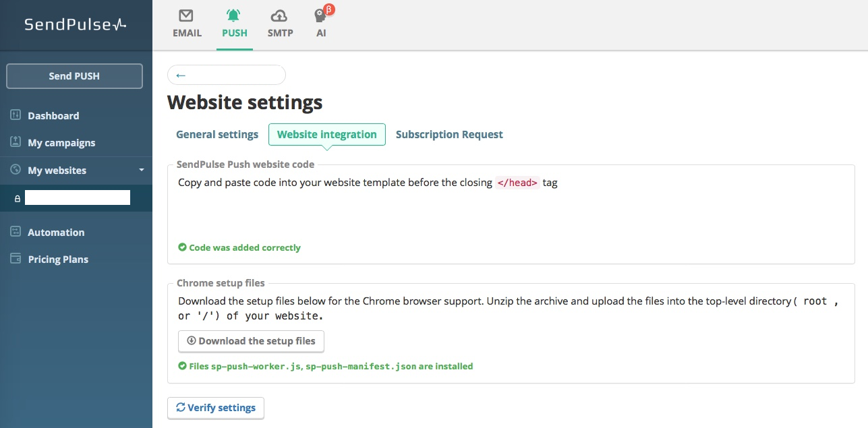The width and height of the screenshot is (868, 428).
Task: Click the Pricing Plans wallet icon
Action: pos(16,259)
